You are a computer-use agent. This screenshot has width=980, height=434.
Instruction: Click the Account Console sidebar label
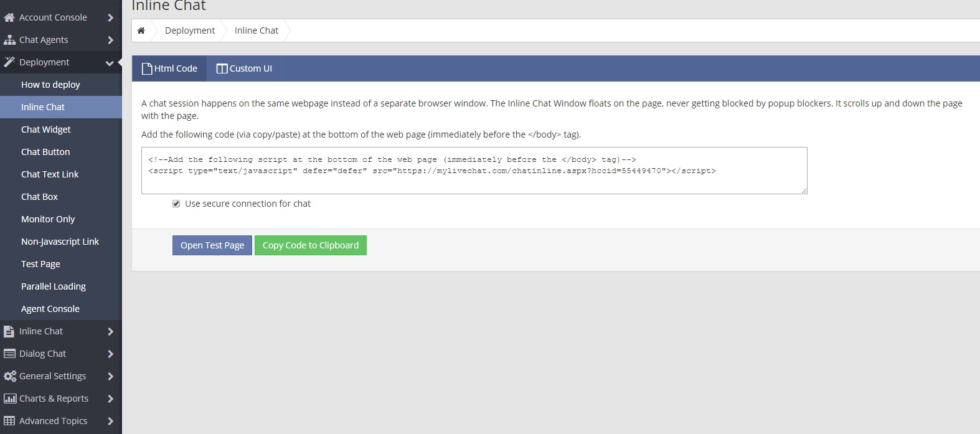[53, 17]
